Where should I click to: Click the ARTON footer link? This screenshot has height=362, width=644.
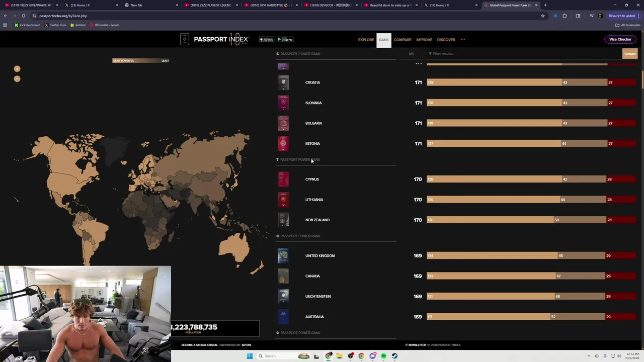[x=246, y=345]
